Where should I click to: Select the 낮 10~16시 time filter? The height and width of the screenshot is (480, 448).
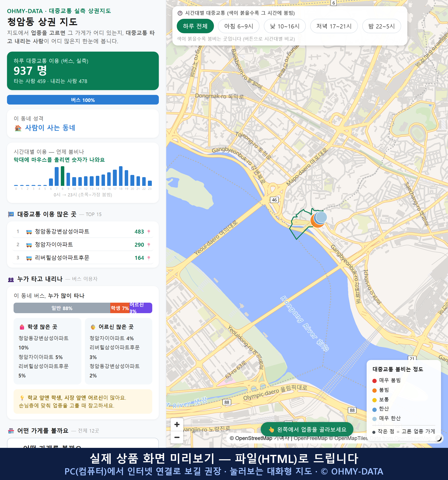[285, 26]
